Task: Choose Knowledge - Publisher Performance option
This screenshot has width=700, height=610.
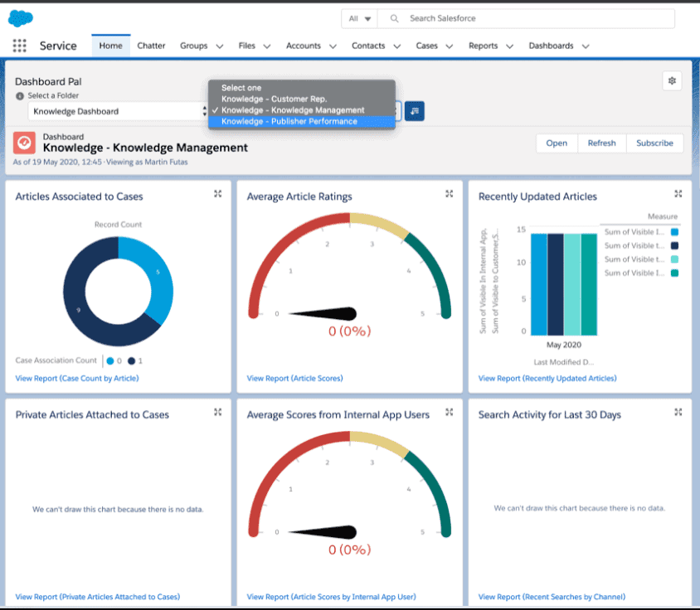Action: [302, 121]
